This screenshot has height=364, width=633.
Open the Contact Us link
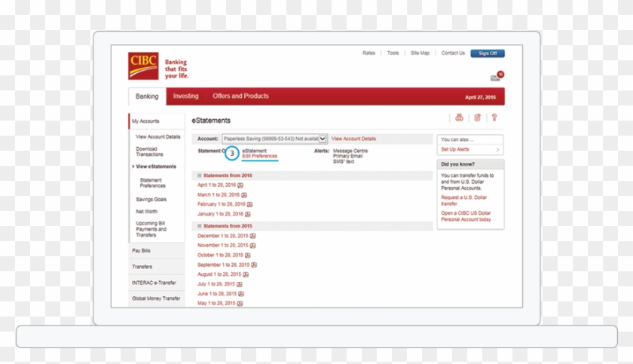click(x=453, y=53)
